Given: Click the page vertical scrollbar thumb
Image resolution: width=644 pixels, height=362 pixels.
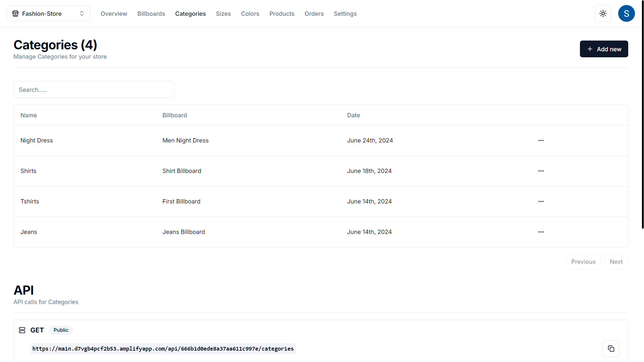Looking at the screenshot, I should click(x=643, y=114).
